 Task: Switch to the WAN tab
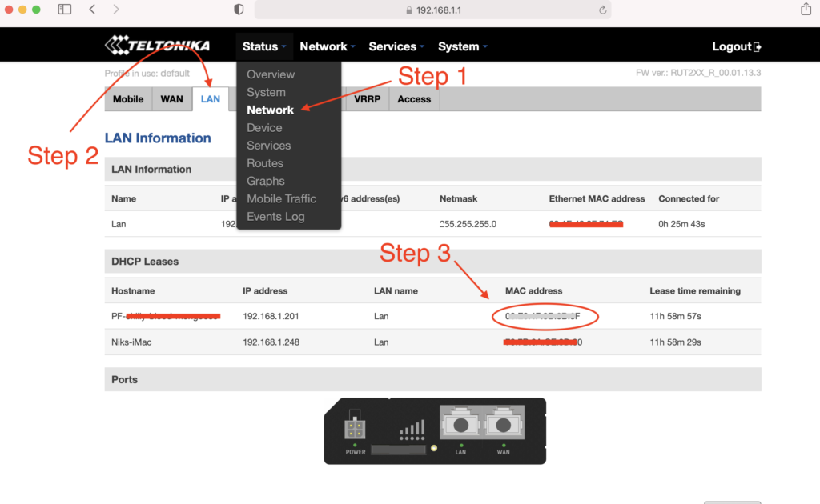coord(172,99)
